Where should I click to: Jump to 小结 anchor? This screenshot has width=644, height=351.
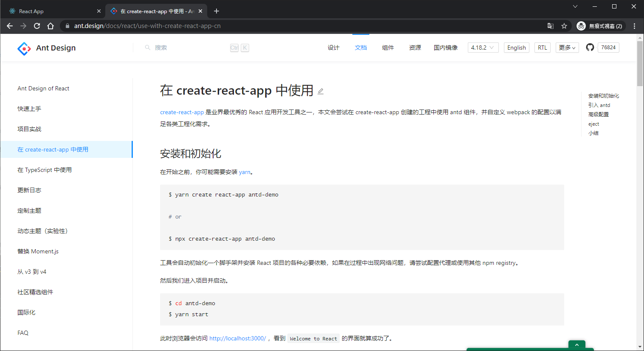[x=593, y=133]
